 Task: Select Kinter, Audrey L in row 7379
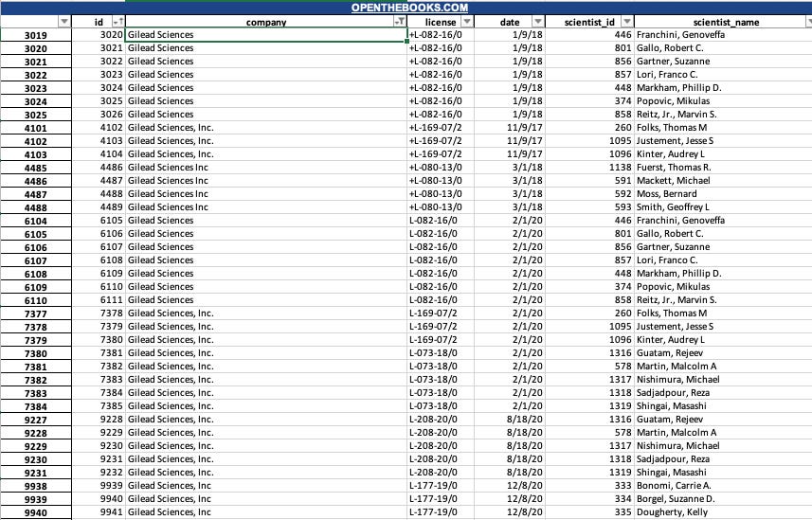[x=723, y=340]
